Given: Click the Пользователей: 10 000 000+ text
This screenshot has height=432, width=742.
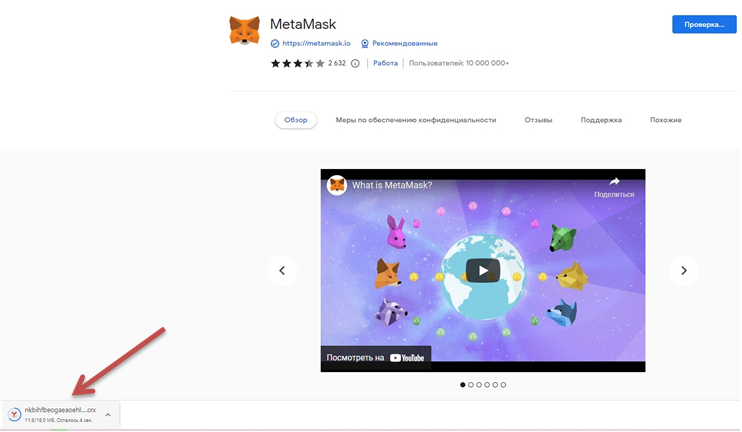Looking at the screenshot, I should tap(459, 63).
